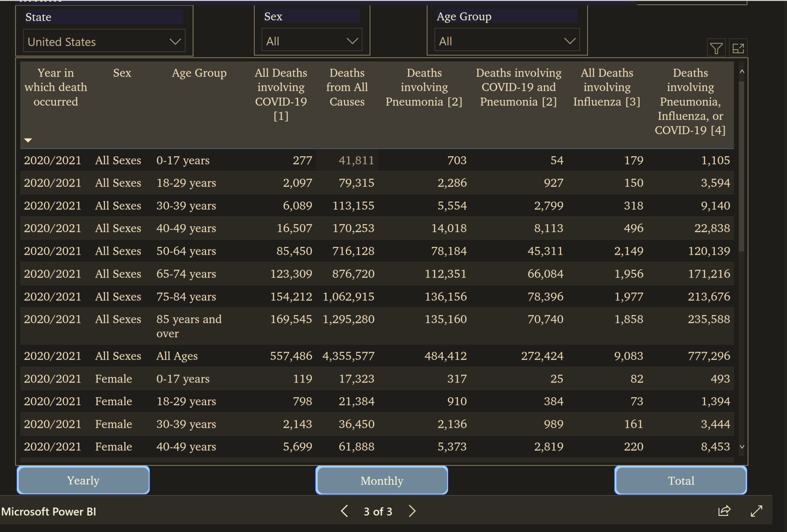Open the State dropdown showing United States
Image resolution: width=787 pixels, height=532 pixels.
(104, 42)
